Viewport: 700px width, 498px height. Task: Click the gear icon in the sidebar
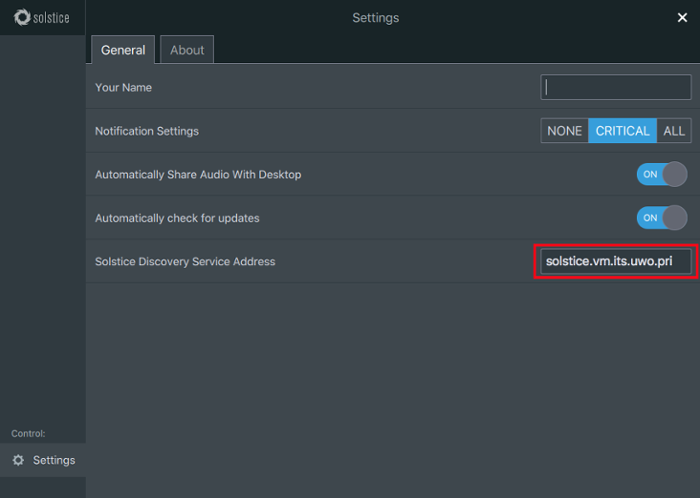point(18,460)
